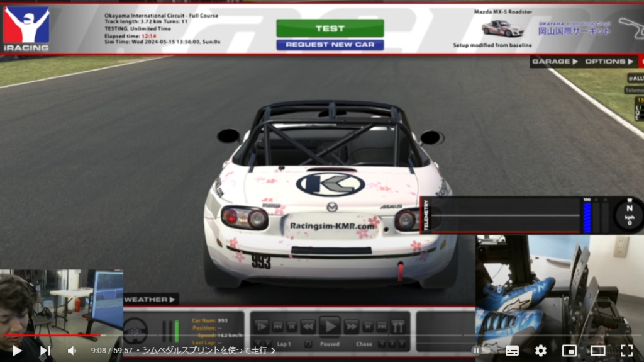
Task: Toggle the autoplay switch
Action: pyautogui.click(x=480, y=351)
